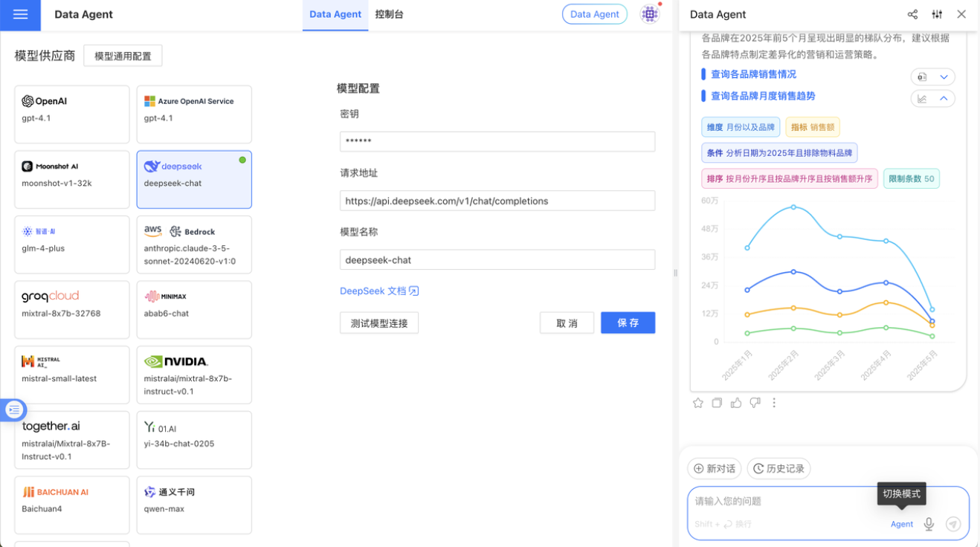Viewport: 980px width, 547px height.
Task: Star the agent's answer
Action: [x=697, y=402]
